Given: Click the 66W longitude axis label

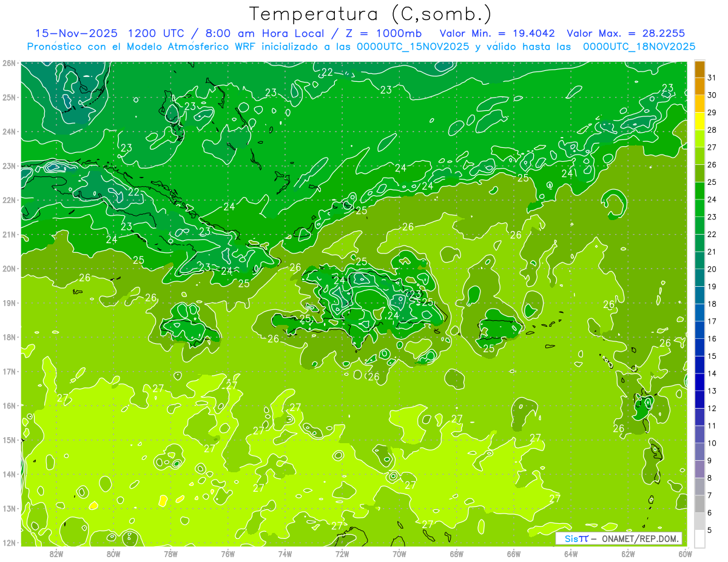Looking at the screenshot, I should point(514,554).
